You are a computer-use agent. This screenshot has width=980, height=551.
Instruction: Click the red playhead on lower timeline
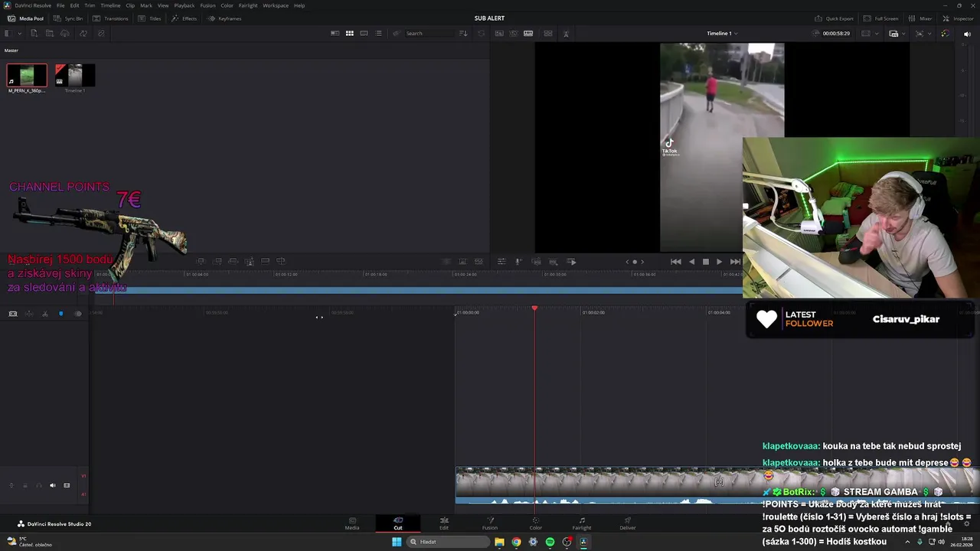[x=534, y=308]
